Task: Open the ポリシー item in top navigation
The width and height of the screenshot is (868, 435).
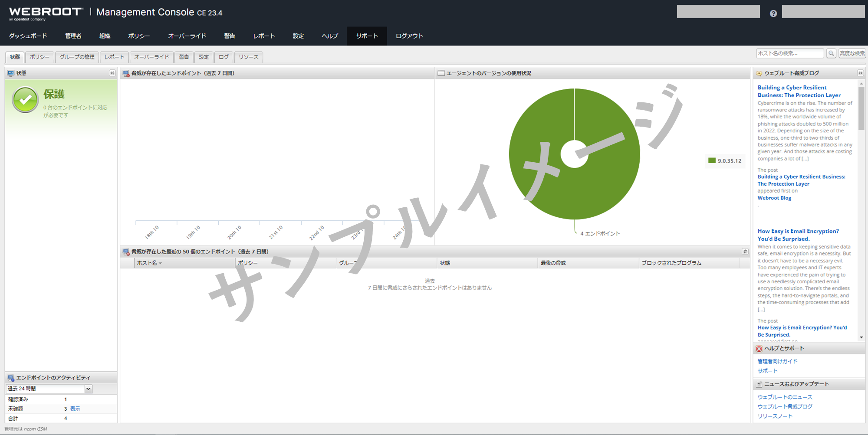Action: 139,36
